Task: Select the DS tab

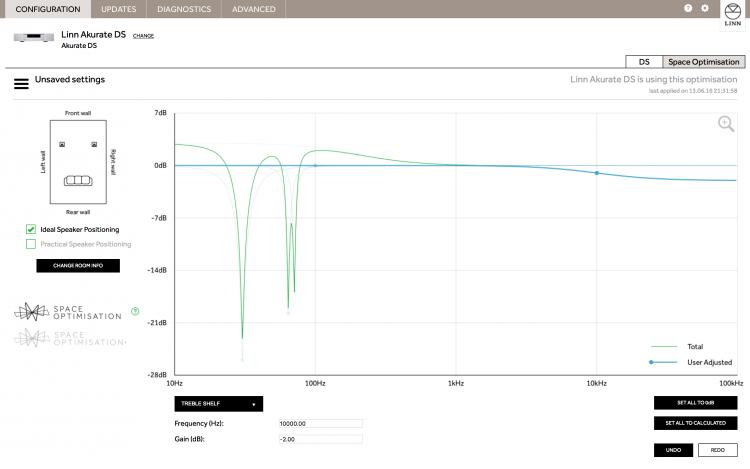Action: [644, 62]
